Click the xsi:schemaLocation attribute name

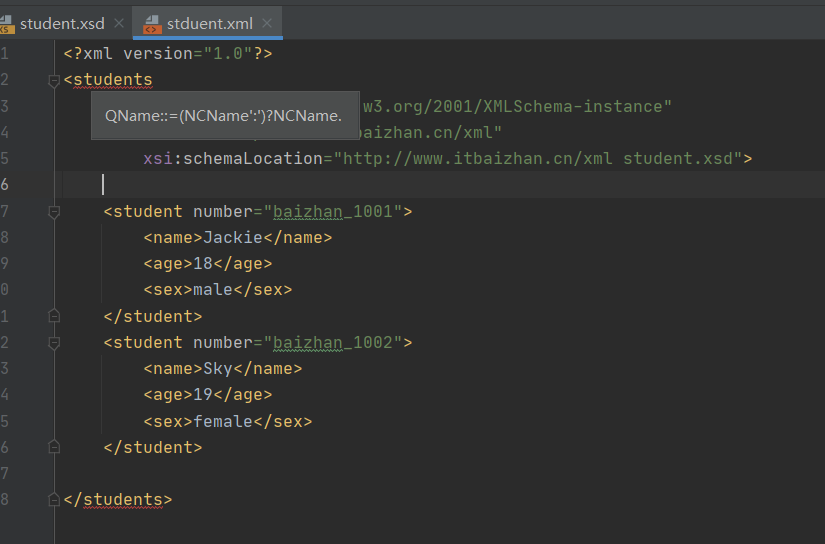233,158
